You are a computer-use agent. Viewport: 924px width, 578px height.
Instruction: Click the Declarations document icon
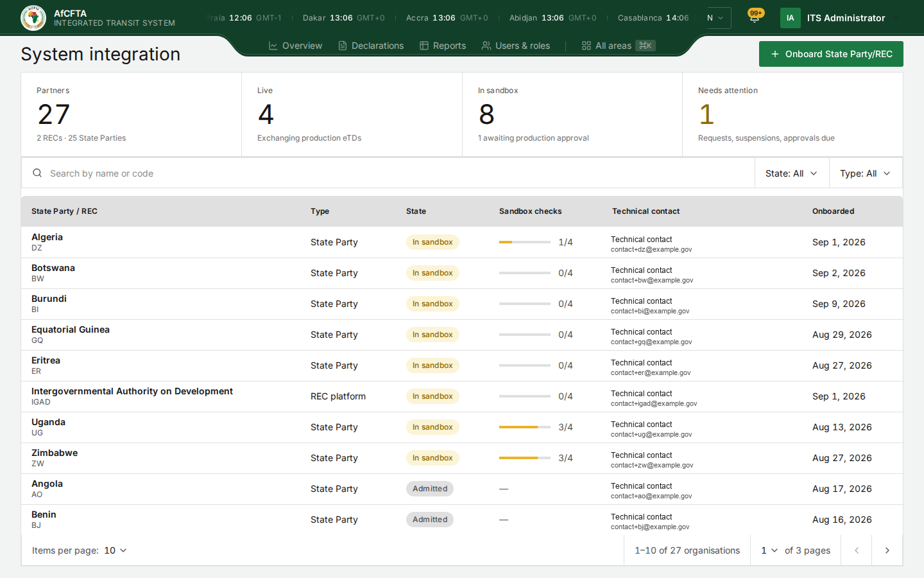(x=343, y=46)
